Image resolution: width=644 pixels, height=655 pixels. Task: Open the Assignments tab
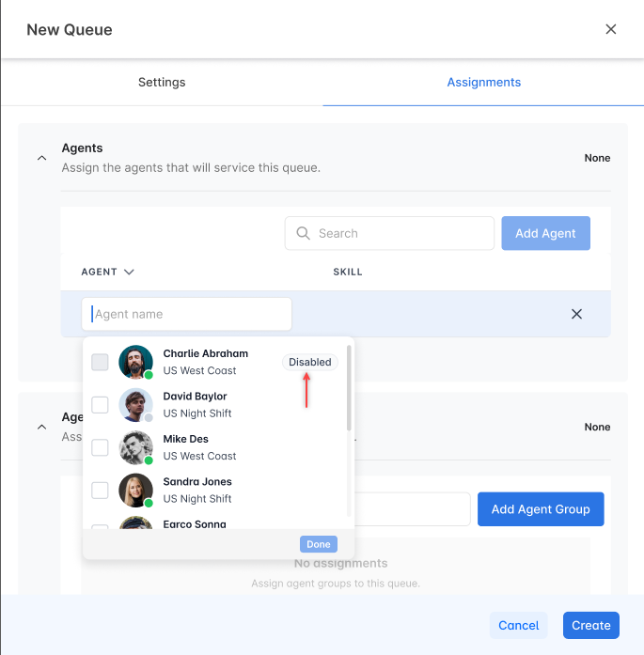483,83
